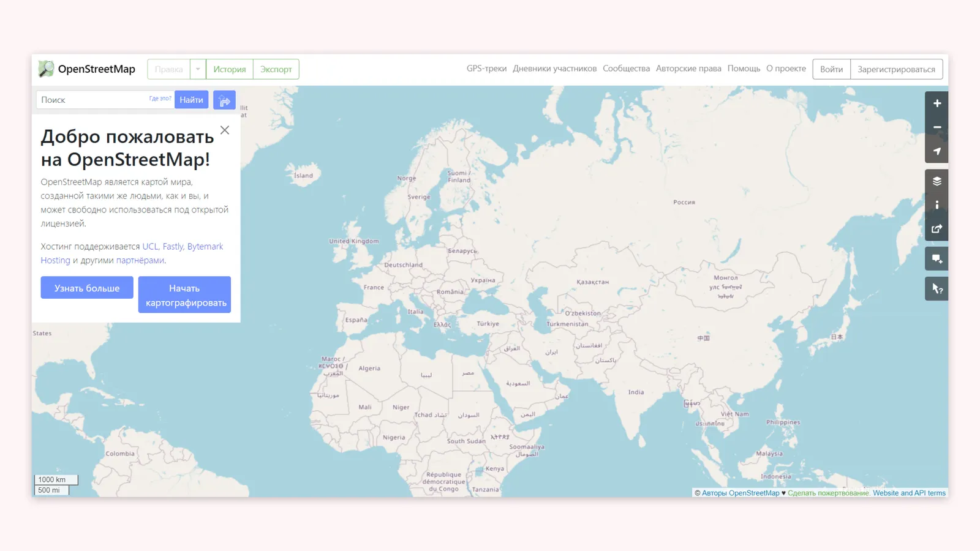980x551 pixels.
Task: Open the Экспорт tab
Action: [x=276, y=69]
